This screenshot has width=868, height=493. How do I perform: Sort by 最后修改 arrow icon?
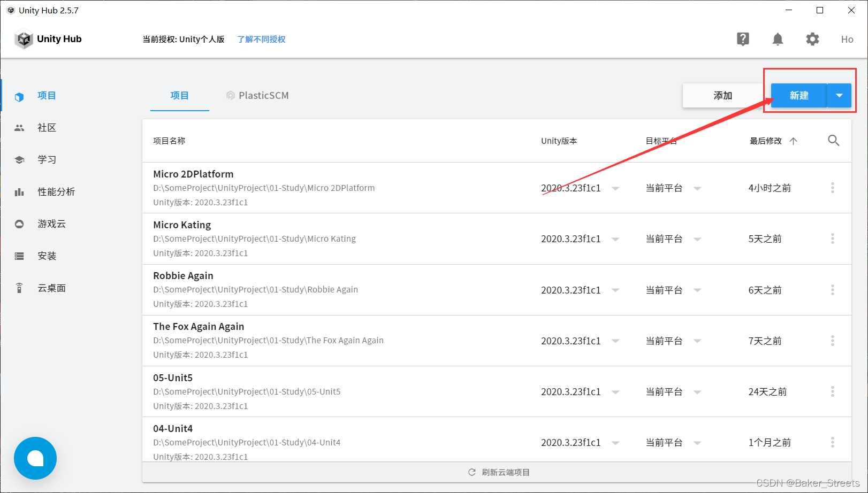coord(793,141)
